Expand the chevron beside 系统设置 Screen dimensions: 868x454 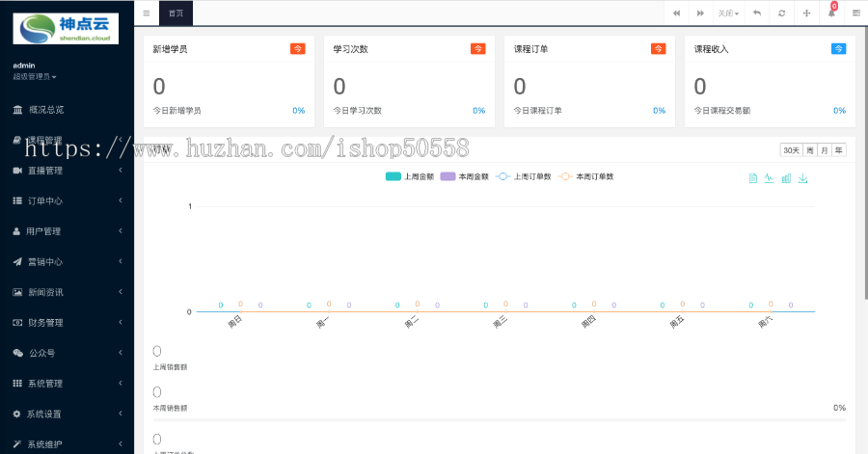(121, 414)
